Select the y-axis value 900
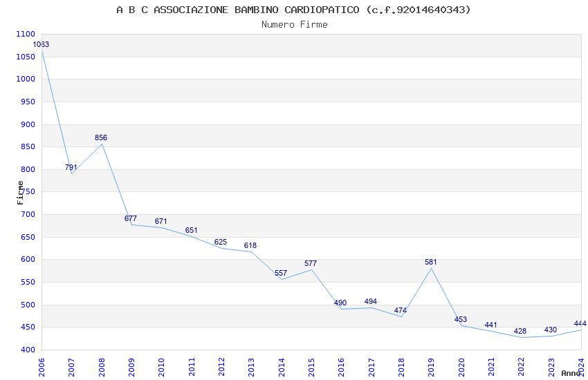The height and width of the screenshot is (380, 588). tap(28, 124)
